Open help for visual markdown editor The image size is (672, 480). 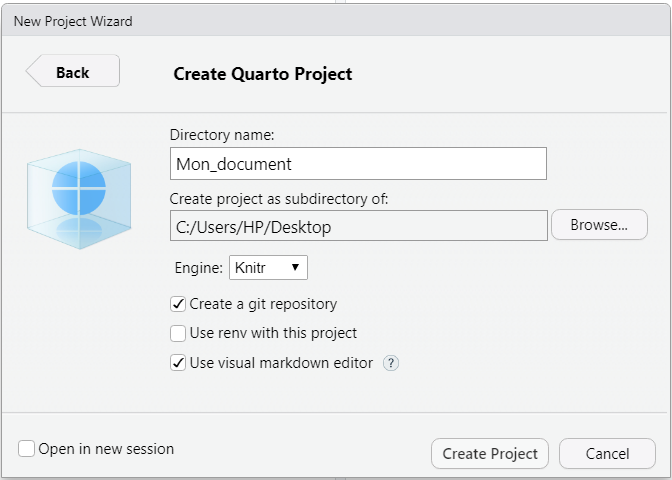pyautogui.click(x=390, y=363)
